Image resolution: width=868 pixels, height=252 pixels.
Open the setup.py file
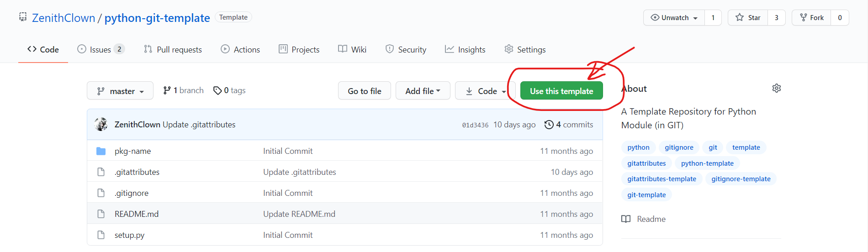[x=129, y=235]
